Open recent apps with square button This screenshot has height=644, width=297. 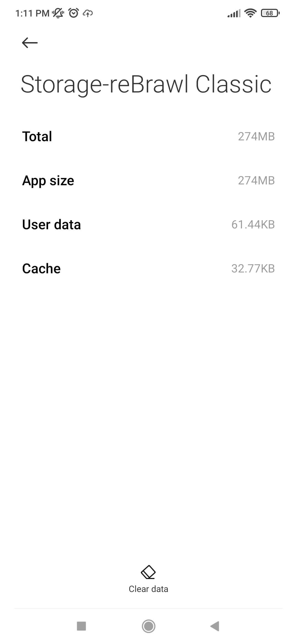[x=81, y=626]
